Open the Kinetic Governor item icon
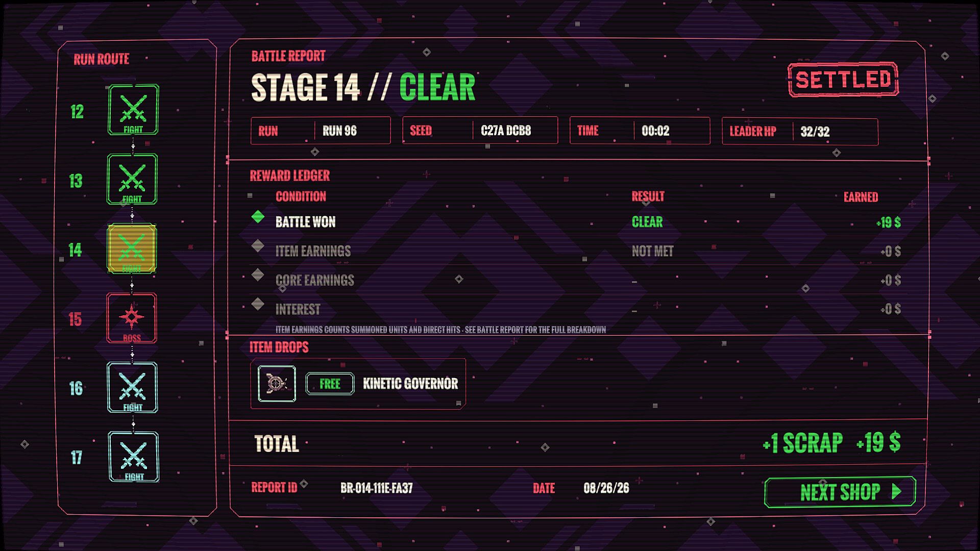 click(277, 384)
